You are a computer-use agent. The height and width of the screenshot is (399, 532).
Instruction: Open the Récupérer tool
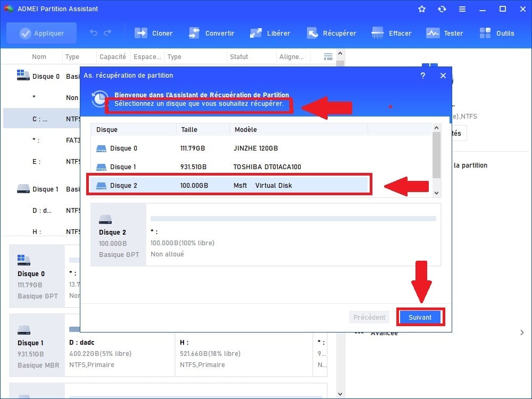(x=313, y=33)
